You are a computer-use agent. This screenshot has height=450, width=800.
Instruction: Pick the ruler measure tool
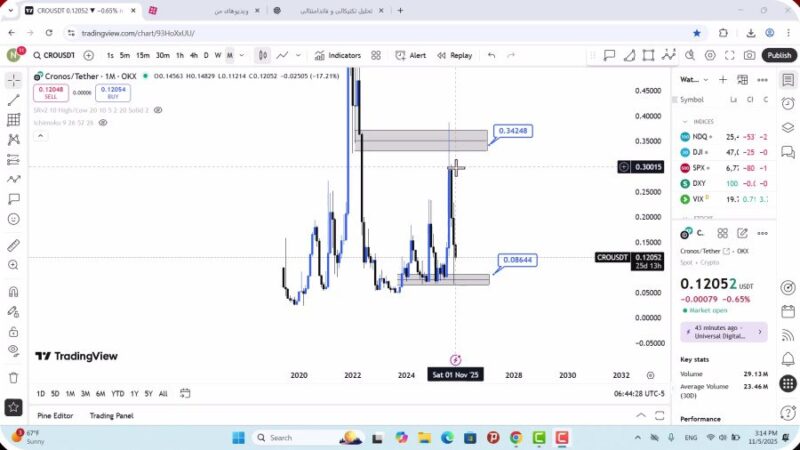13,245
